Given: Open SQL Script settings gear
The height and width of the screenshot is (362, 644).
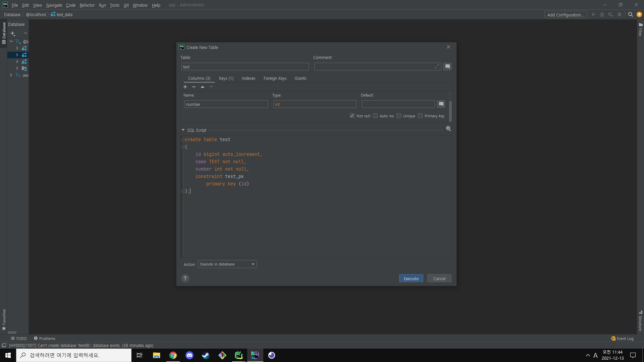Looking at the screenshot, I should point(448,128).
